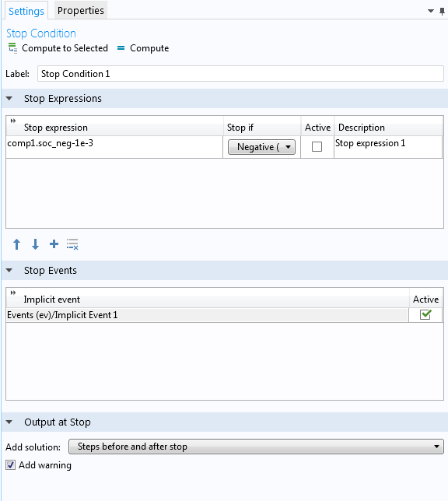Click the Compute equals-sign icon

click(121, 48)
